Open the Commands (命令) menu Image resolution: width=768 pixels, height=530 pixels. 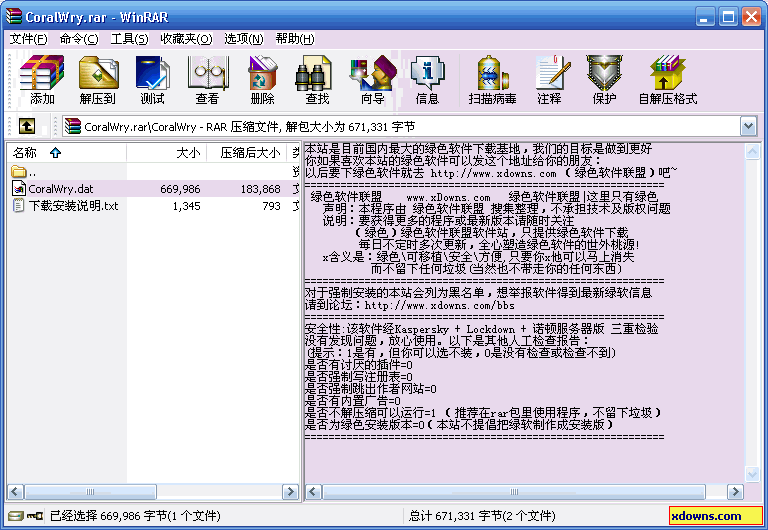pos(79,39)
